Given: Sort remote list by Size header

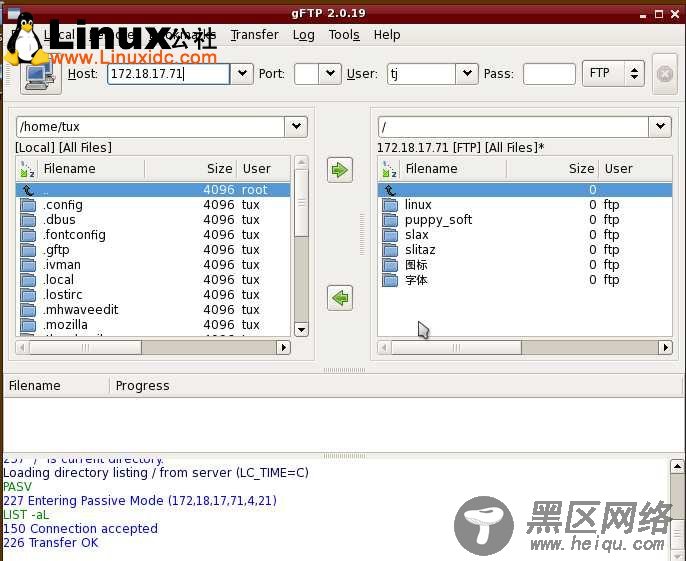Looking at the screenshot, I should point(552,169).
